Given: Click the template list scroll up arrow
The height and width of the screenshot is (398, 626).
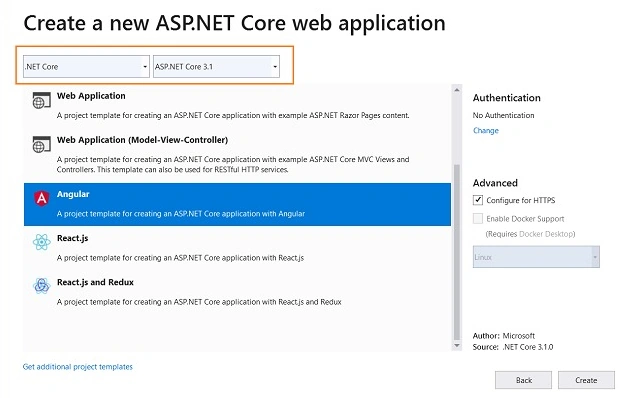Looking at the screenshot, I should [457, 90].
